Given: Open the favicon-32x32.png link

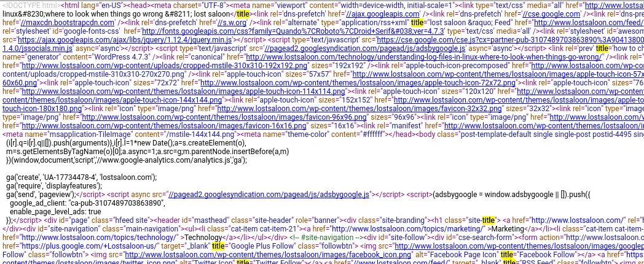Looking at the screenshot, I should click(359, 109).
